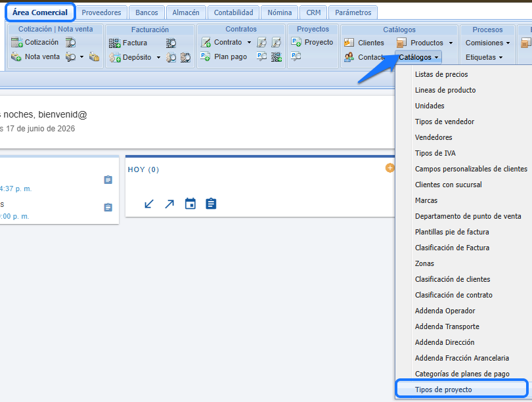Expand the Depósito dropdown arrow

coord(158,58)
